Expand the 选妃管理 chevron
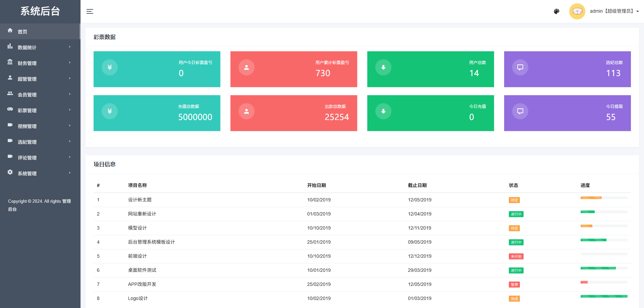644x308 pixels. click(x=70, y=141)
